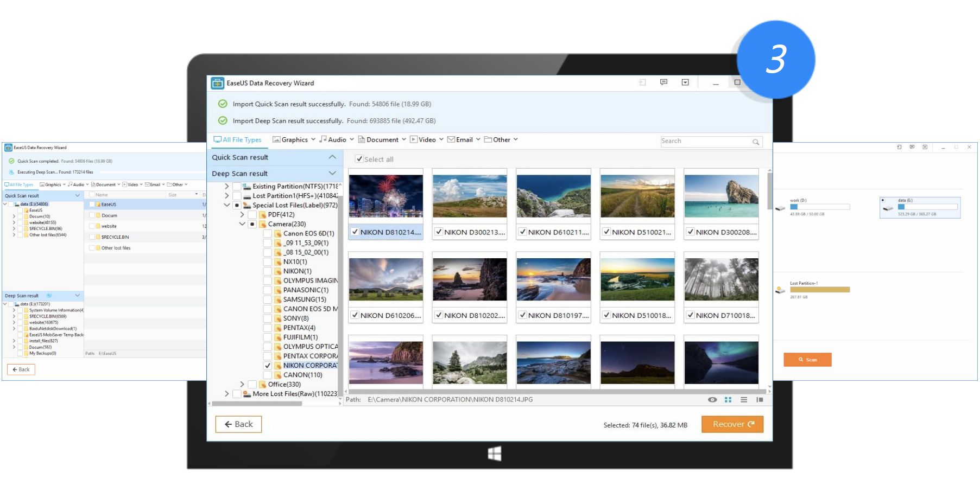Screen dimensions: 980x498
Task: Click the import scan result icon
Action: [x=642, y=82]
